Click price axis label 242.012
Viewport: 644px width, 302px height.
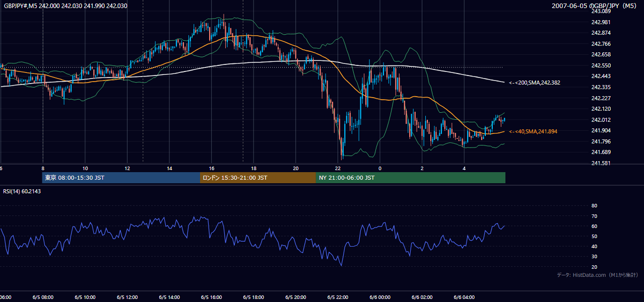coord(600,120)
